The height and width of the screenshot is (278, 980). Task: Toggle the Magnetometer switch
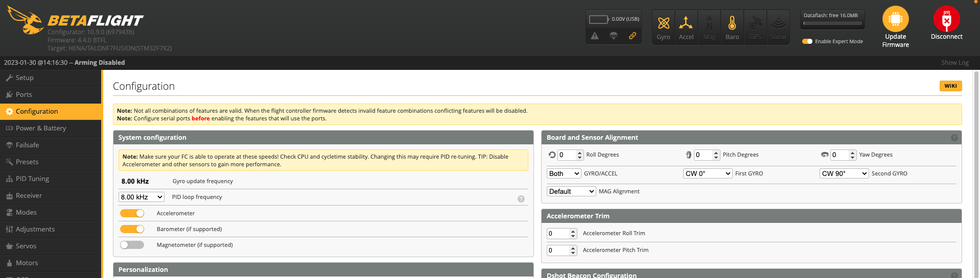coord(132,245)
